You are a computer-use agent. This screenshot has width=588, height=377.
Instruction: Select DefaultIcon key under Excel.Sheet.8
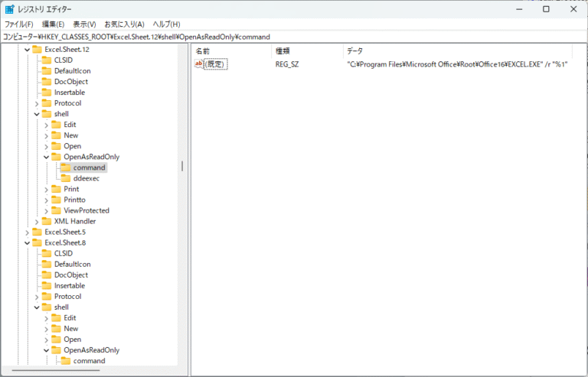[x=73, y=264]
